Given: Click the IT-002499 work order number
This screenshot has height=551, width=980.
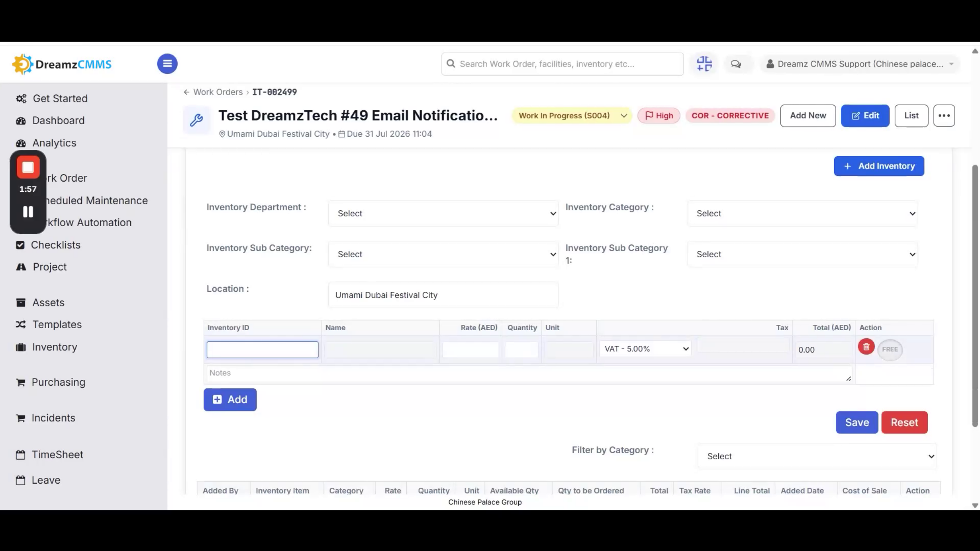Looking at the screenshot, I should 274,92.
